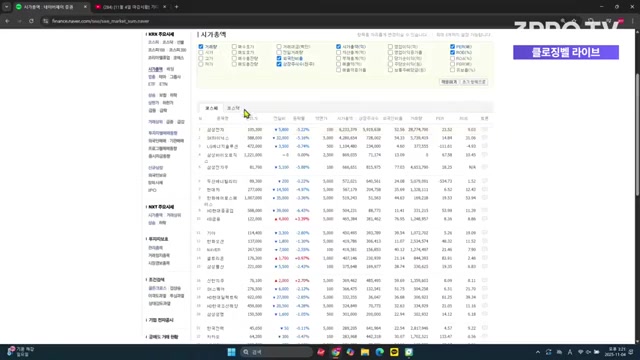Open the network icon in system tray
This screenshot has width=640, height=360.
coord(580,352)
